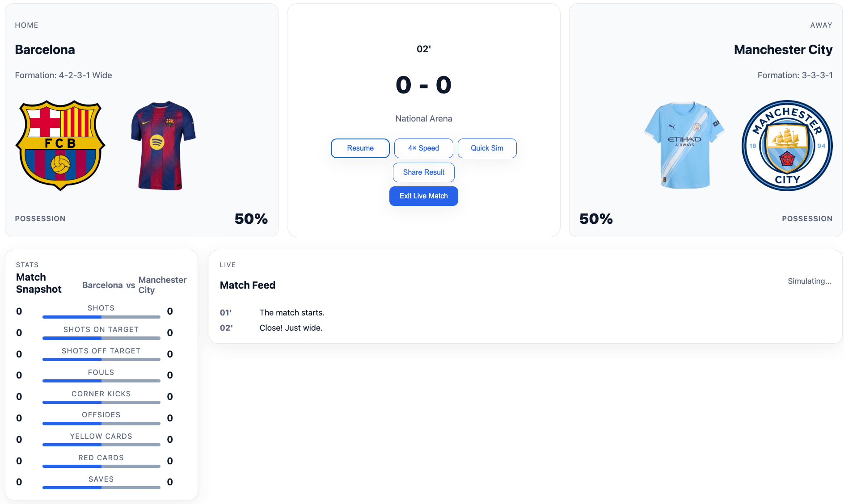Image resolution: width=844 pixels, height=504 pixels.
Task: Enable 4× Speed simulation
Action: [423, 148]
